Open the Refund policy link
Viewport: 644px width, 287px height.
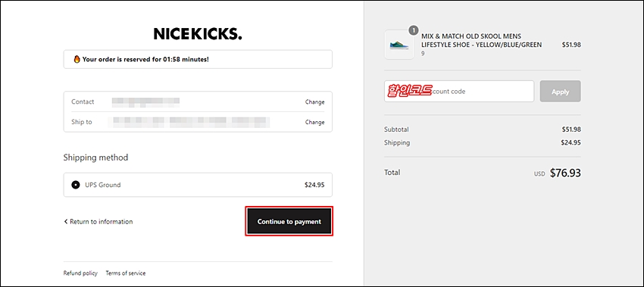pyautogui.click(x=80, y=273)
